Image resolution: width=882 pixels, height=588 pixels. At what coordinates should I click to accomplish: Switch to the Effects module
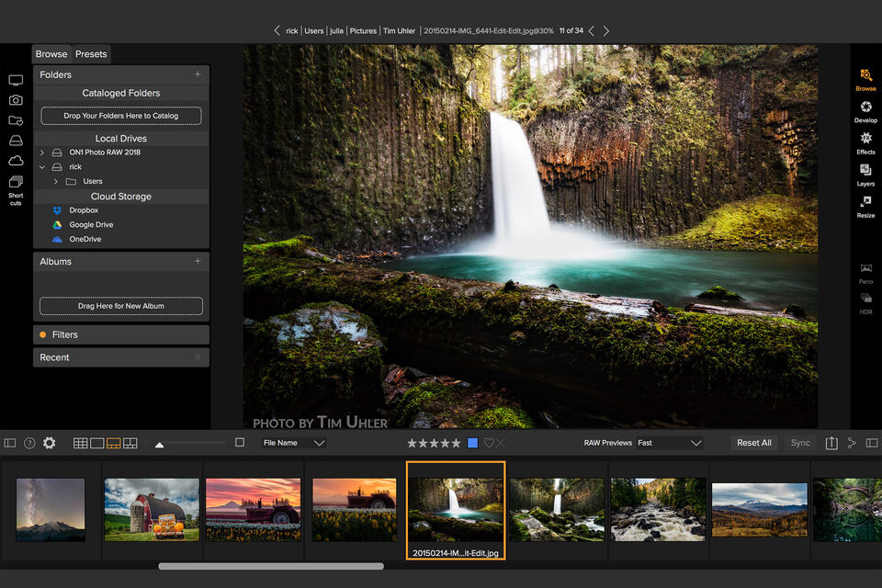865,141
